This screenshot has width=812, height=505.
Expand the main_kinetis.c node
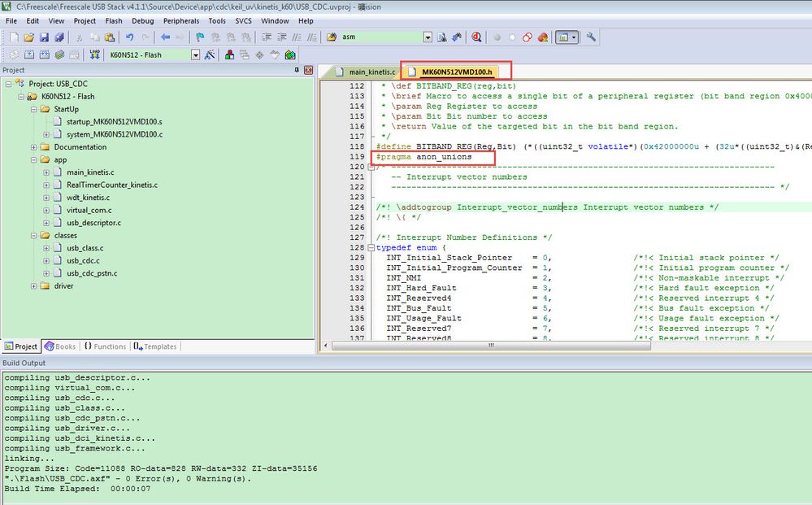click(x=46, y=172)
